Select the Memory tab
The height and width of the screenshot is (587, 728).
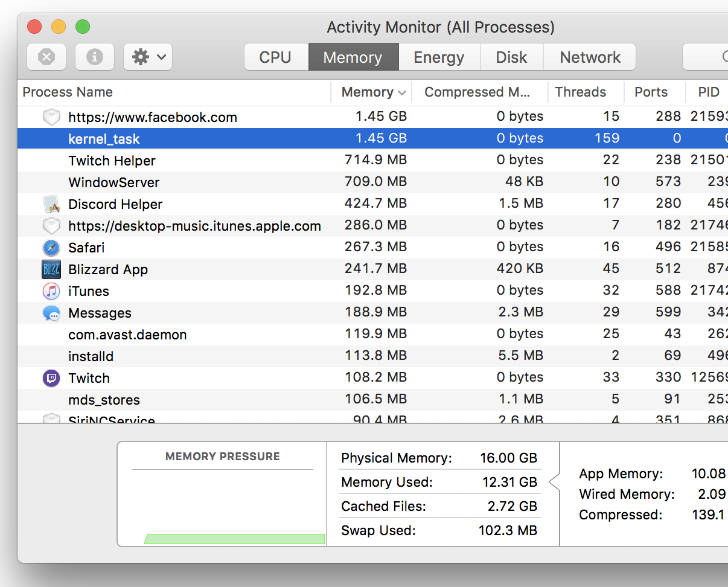coord(353,57)
